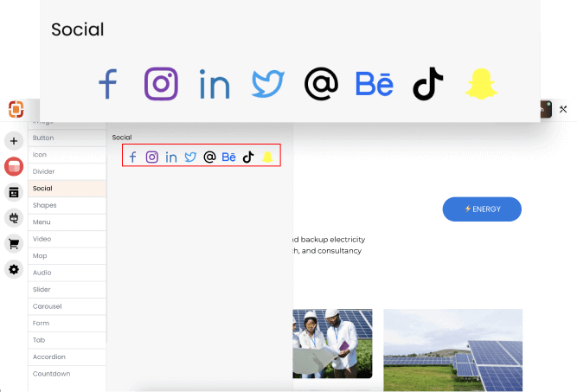Open the red elements icon in the sidebar
Image resolution: width=577 pixels, height=392 pixels.
coord(14,166)
